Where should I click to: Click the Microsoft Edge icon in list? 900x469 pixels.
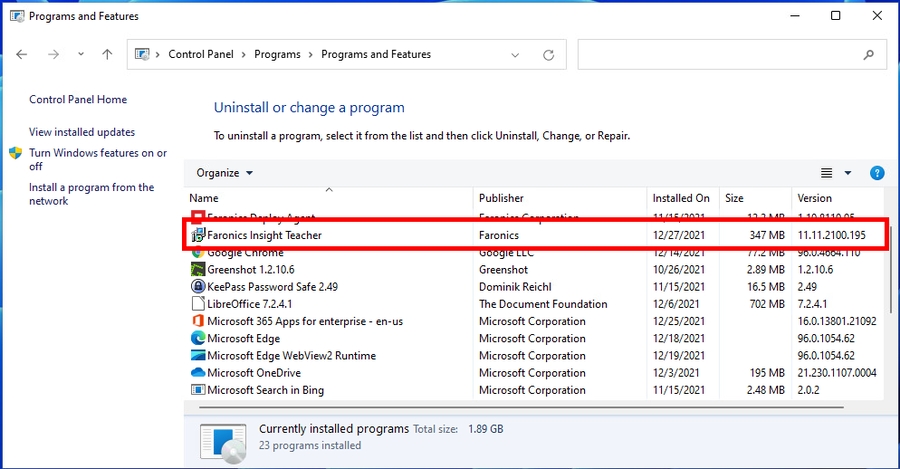click(x=198, y=338)
